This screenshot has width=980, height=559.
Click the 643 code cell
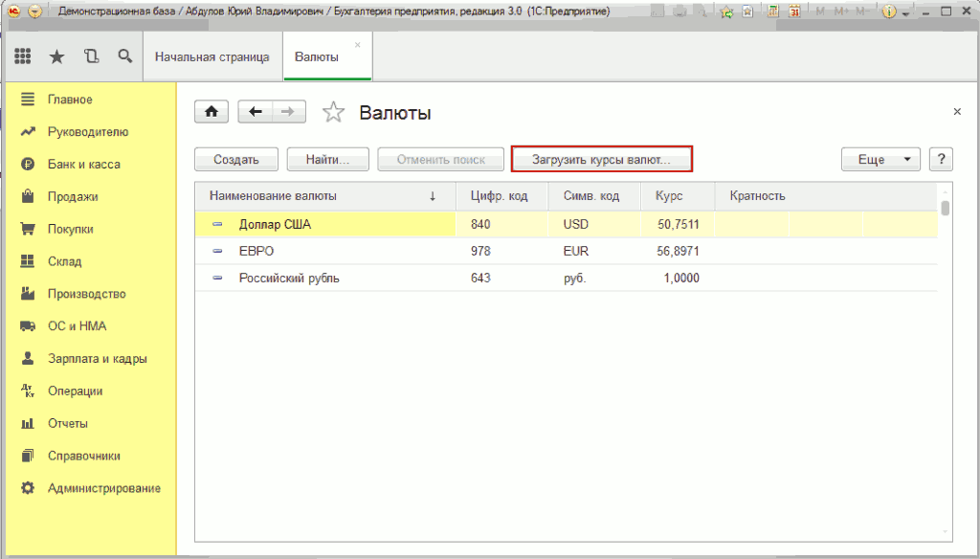click(x=501, y=279)
